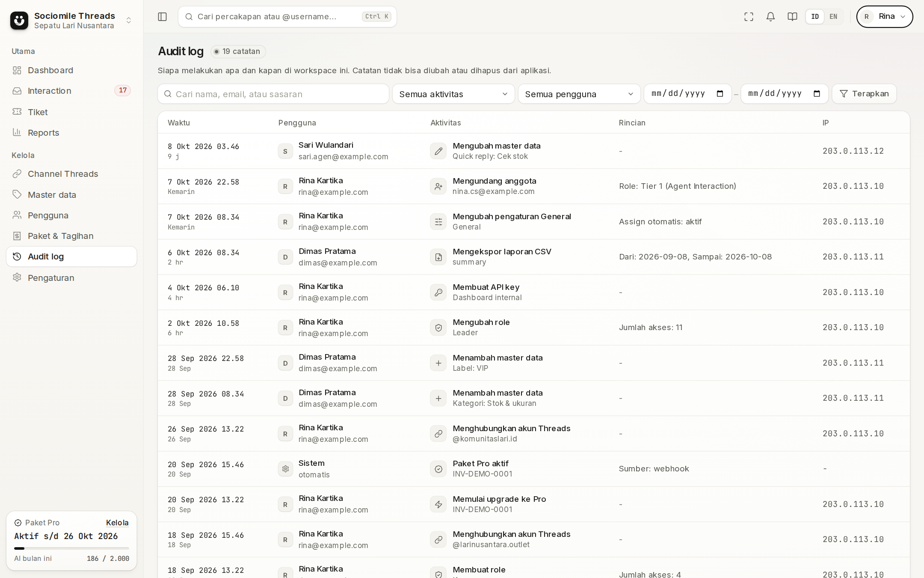Open Tiket in sidebar
The image size is (924, 578).
[71, 112]
